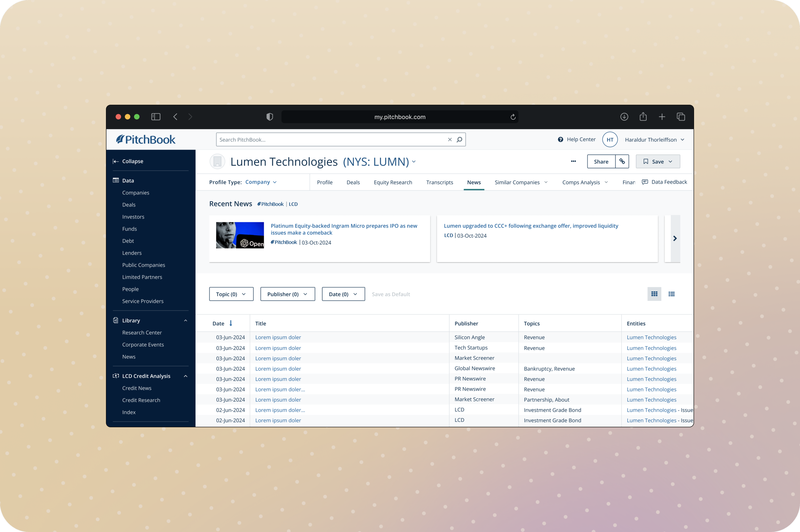Click the Share button
800x532 pixels.
(x=601, y=162)
